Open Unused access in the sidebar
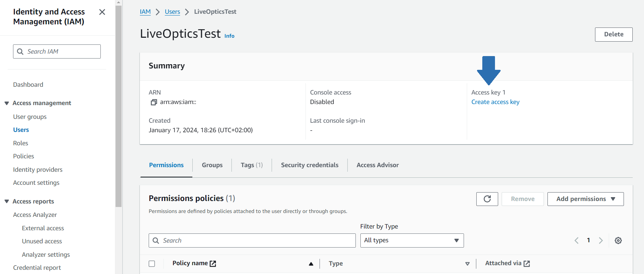644x274 pixels. [42, 241]
